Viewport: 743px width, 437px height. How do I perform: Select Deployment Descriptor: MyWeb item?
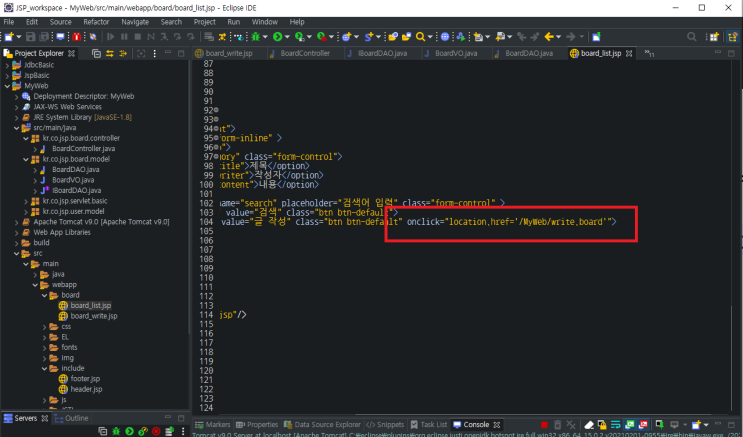pyautogui.click(x=83, y=96)
